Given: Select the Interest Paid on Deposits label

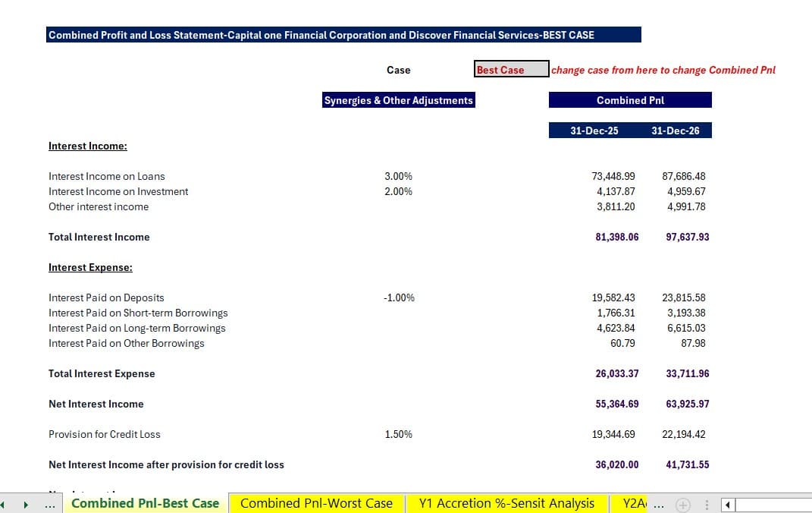Looking at the screenshot, I should (106, 298).
